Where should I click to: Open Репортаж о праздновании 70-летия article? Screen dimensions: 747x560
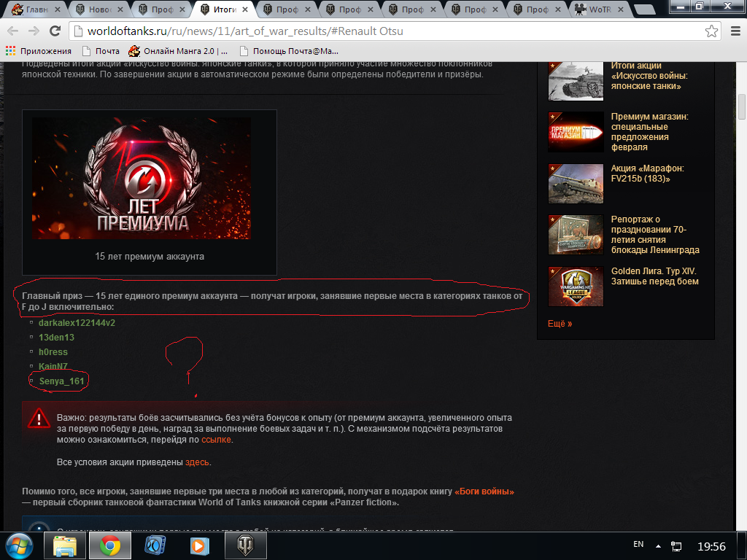click(x=655, y=235)
